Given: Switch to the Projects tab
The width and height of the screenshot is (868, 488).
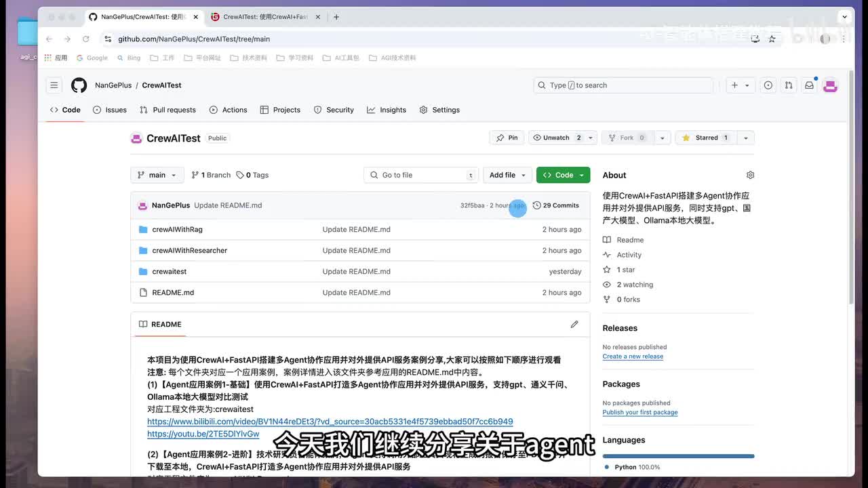Looking at the screenshot, I should (x=280, y=110).
